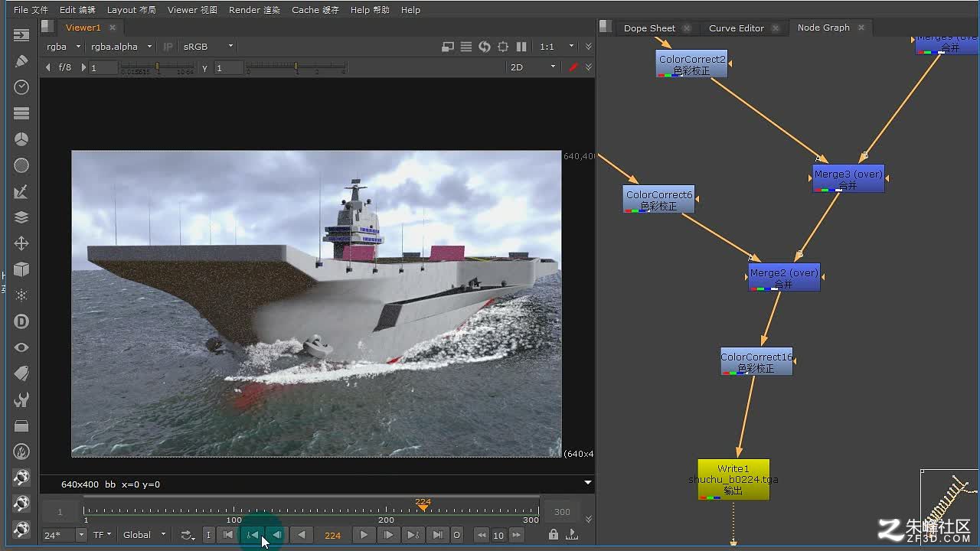
Task: Click the scanlines display icon in viewer
Action: tap(466, 47)
